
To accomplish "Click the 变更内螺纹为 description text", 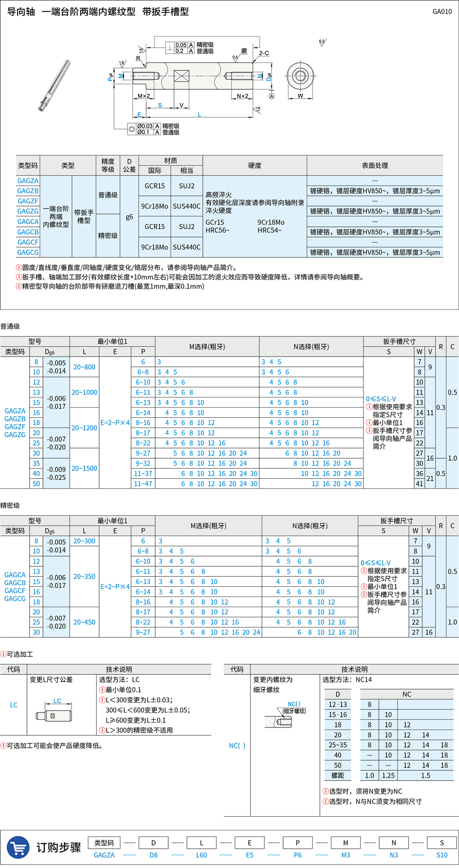I will tap(273, 680).
